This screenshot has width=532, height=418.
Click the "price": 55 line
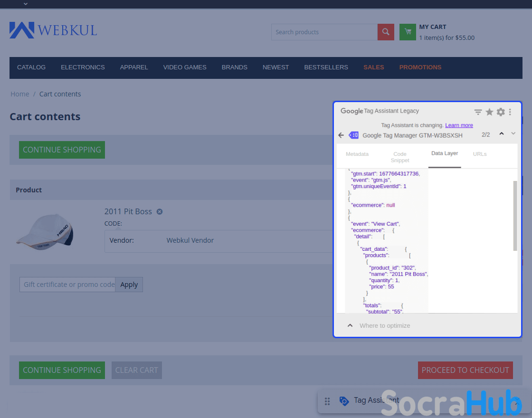coord(381,287)
